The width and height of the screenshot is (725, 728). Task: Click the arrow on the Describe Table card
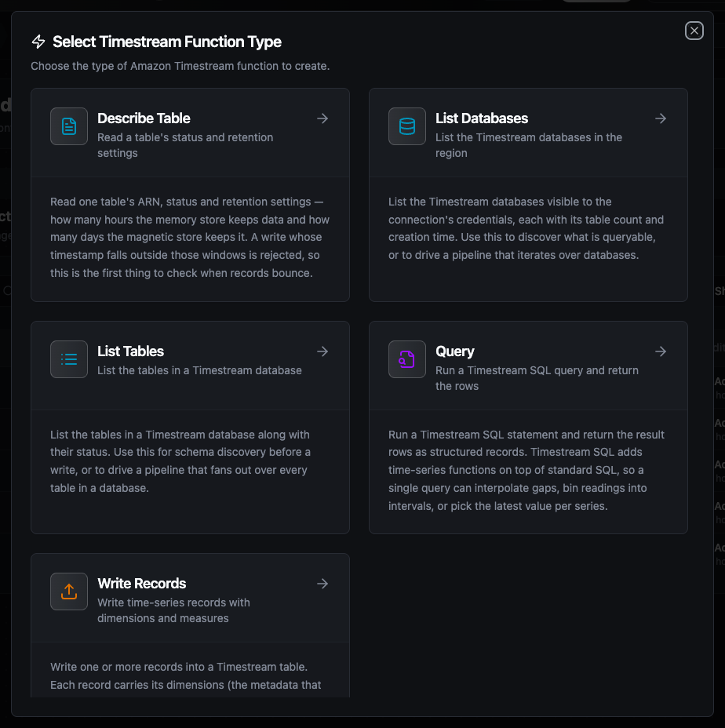tap(322, 118)
